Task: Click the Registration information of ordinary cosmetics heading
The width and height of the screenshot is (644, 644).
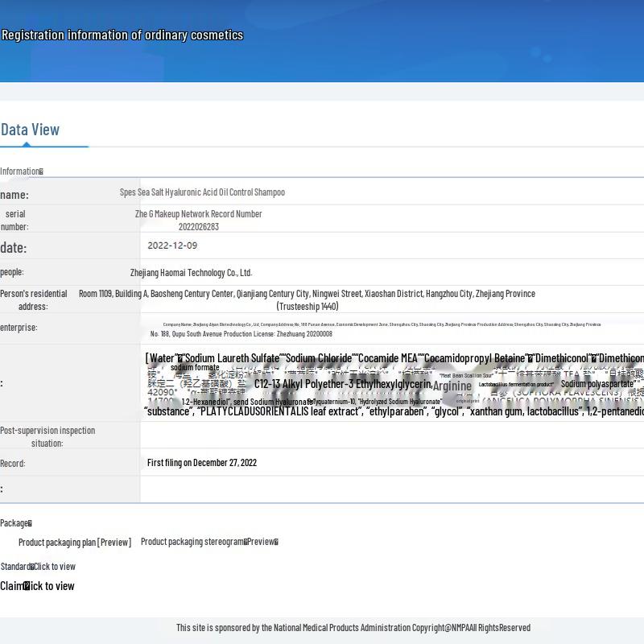Action: 122,35
